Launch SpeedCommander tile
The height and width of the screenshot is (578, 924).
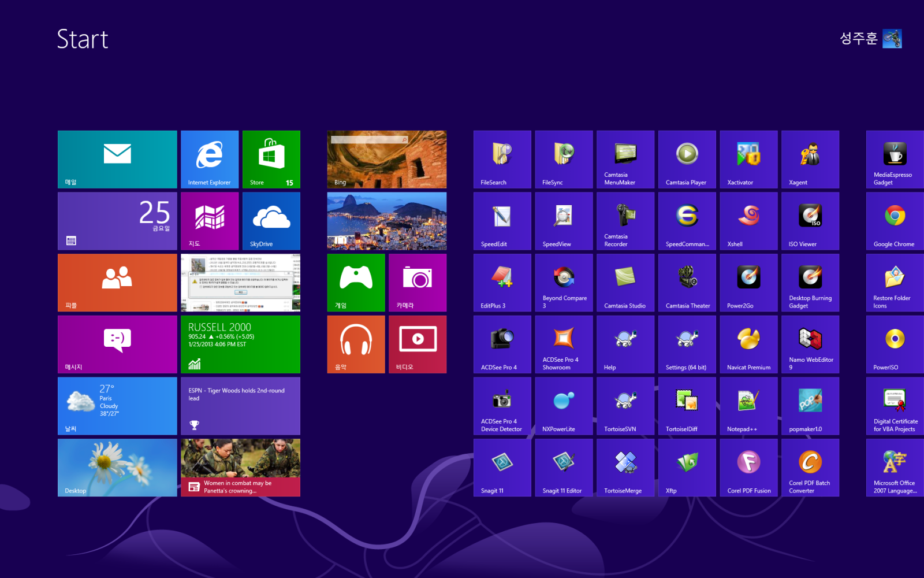687,221
